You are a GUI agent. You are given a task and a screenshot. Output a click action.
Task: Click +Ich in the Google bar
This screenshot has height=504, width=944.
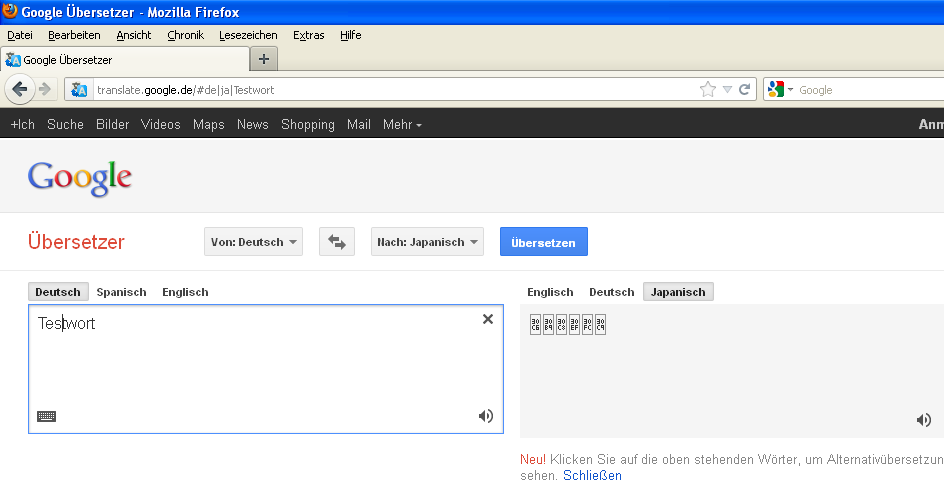23,124
